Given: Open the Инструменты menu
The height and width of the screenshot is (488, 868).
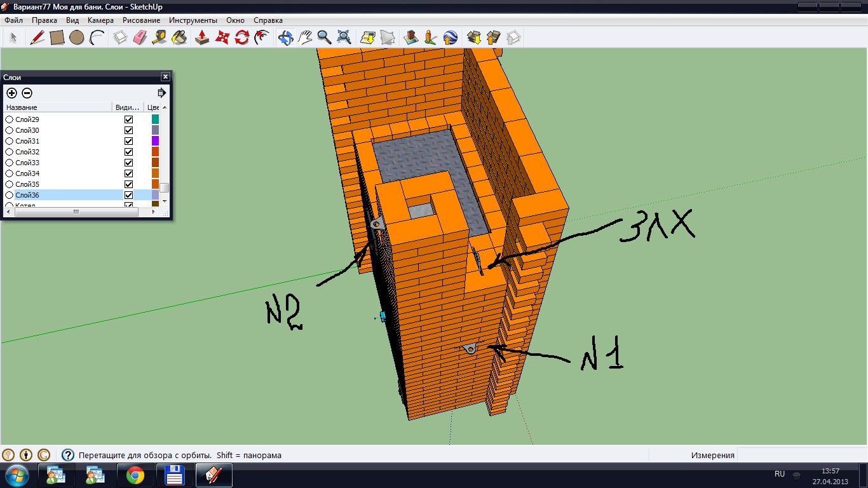Looking at the screenshot, I should [x=193, y=20].
